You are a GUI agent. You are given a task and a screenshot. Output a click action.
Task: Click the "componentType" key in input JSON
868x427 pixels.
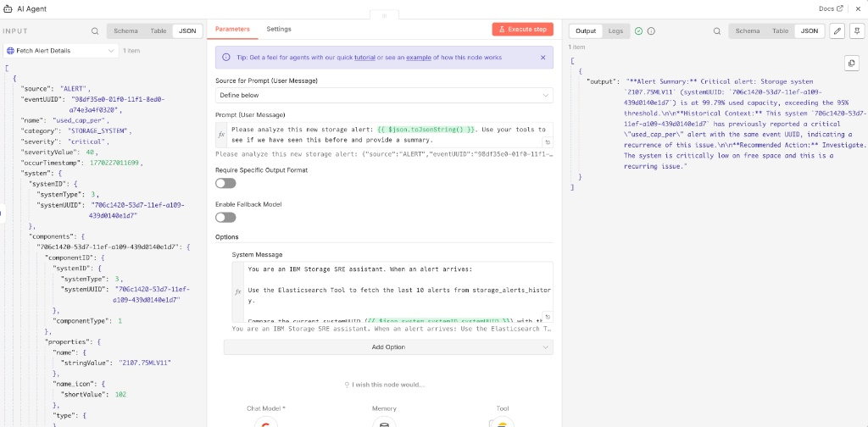(81, 321)
